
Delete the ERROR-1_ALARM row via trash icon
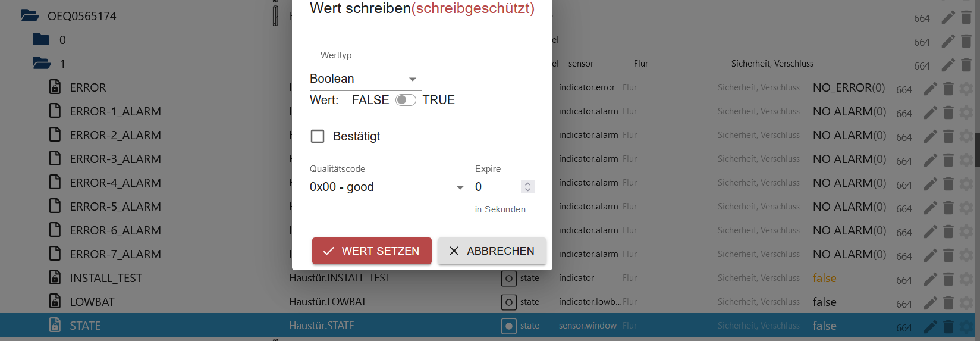coord(948,112)
